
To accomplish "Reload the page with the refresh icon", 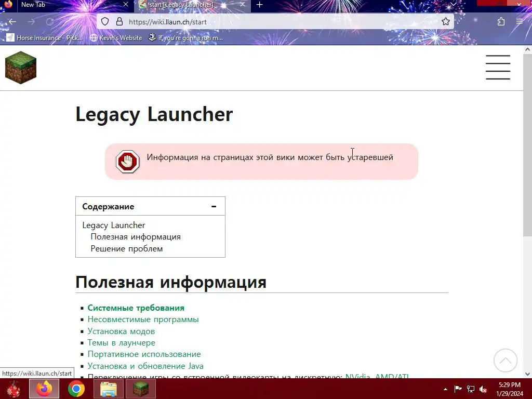I will click(50, 22).
